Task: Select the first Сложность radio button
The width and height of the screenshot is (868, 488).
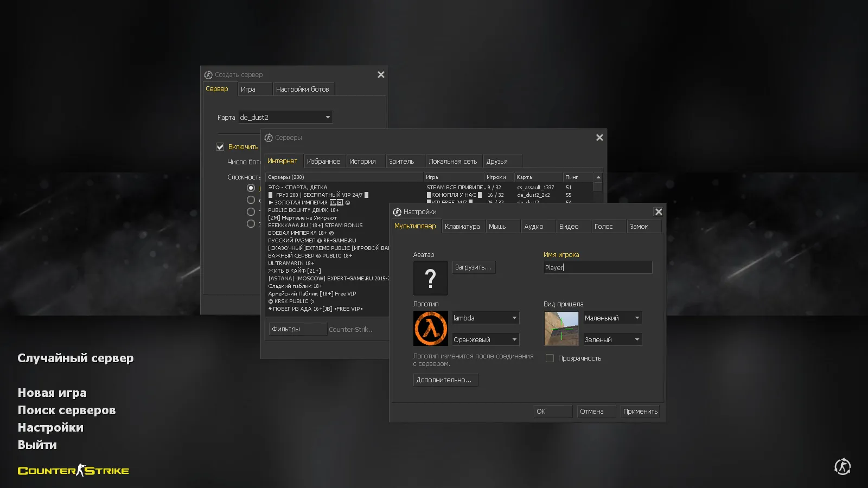Action: pos(251,187)
